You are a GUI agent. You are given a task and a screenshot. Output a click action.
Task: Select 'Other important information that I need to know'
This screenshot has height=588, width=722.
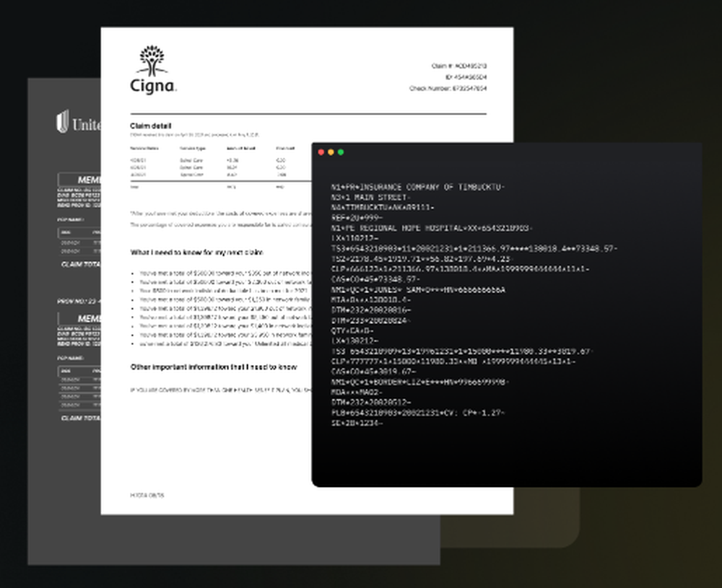point(214,367)
